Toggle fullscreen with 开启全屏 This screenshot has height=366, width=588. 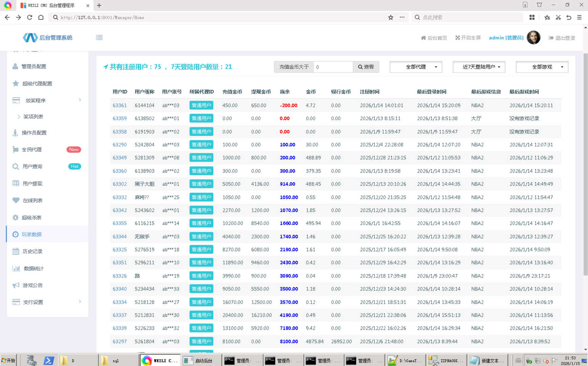(468, 38)
